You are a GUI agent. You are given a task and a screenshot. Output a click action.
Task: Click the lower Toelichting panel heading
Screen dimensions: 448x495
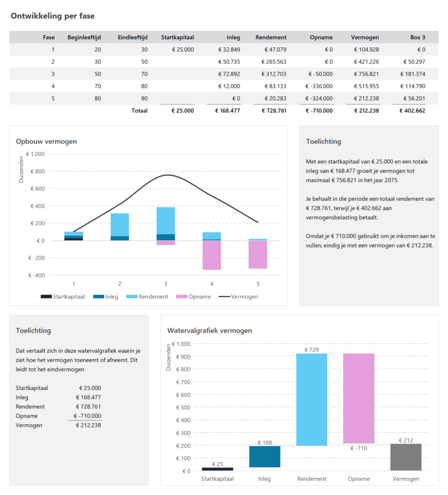coord(34,331)
